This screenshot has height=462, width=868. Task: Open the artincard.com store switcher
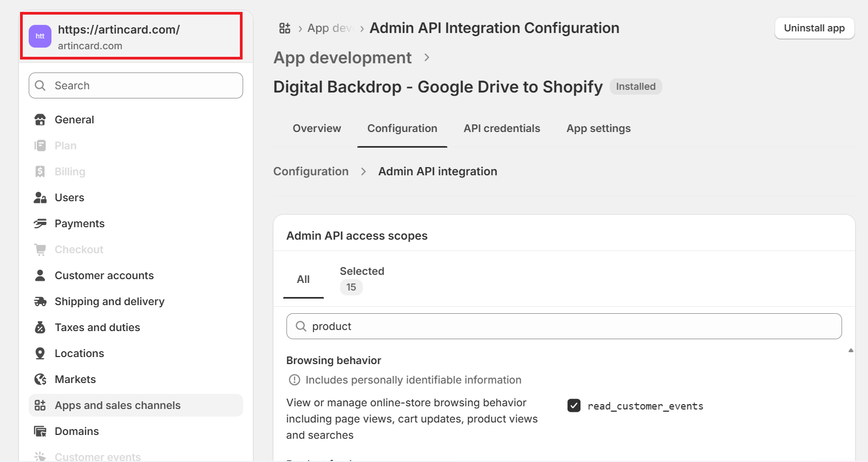131,37
